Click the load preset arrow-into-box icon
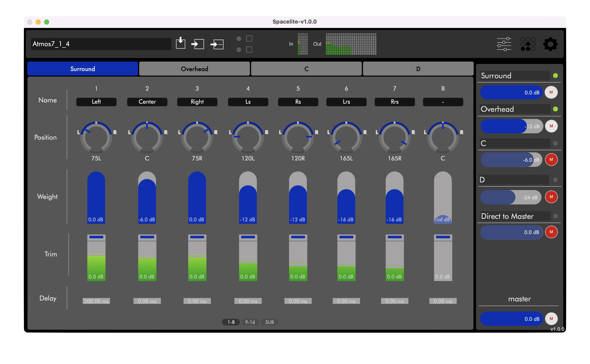The image size is (590, 364). coord(198,44)
